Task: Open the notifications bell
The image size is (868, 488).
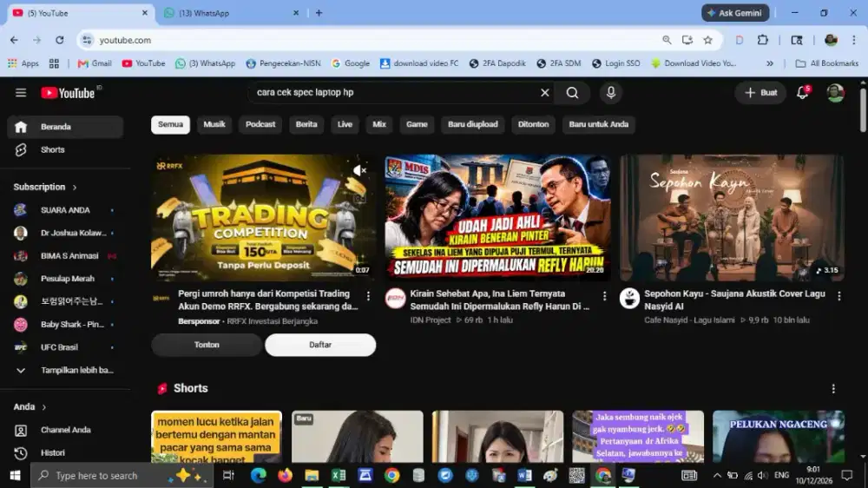Action: (803, 93)
